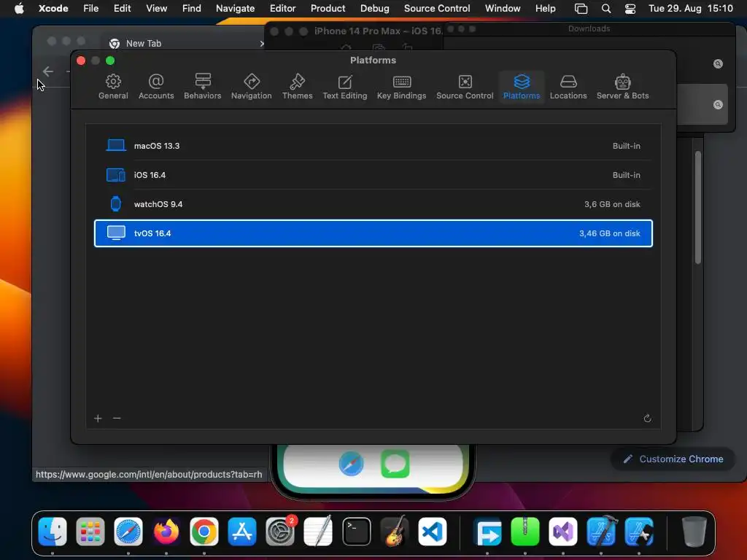Open Visual Studio Code from the Dock
747x560 pixels.
[433, 532]
